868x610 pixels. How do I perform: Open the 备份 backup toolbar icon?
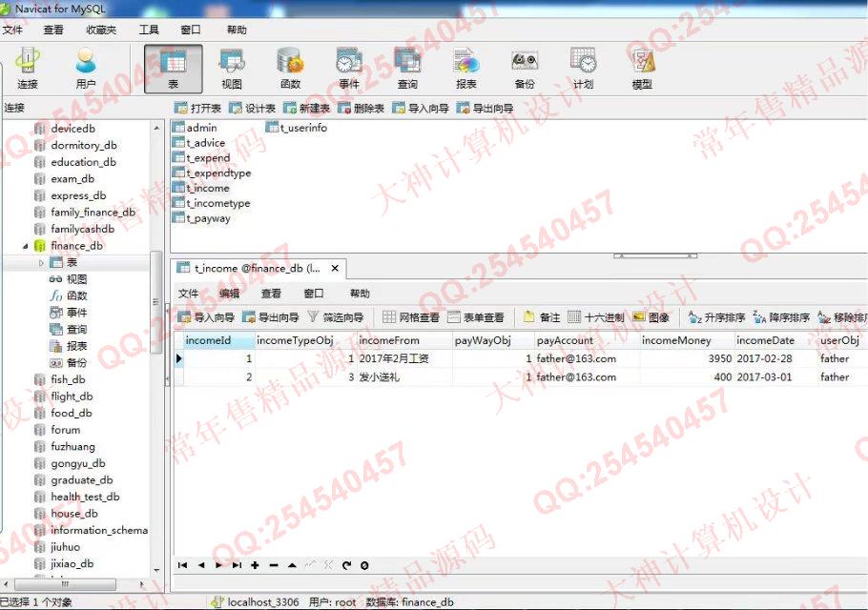click(x=525, y=69)
